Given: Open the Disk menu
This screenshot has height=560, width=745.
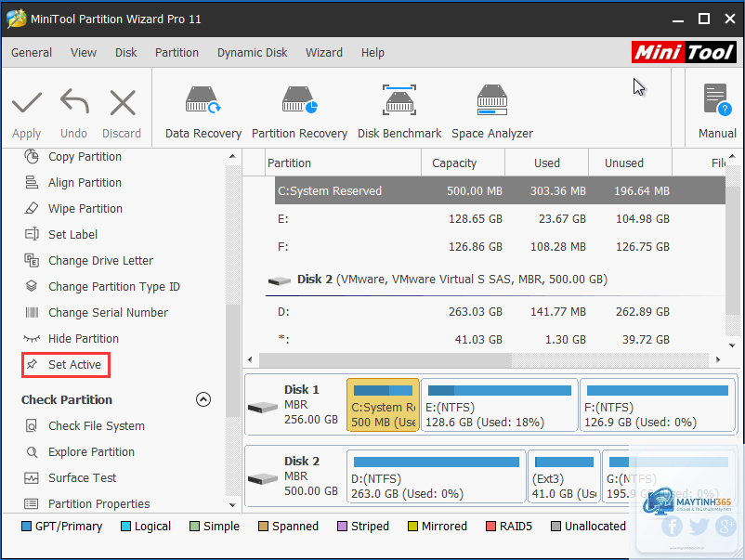Looking at the screenshot, I should (126, 53).
